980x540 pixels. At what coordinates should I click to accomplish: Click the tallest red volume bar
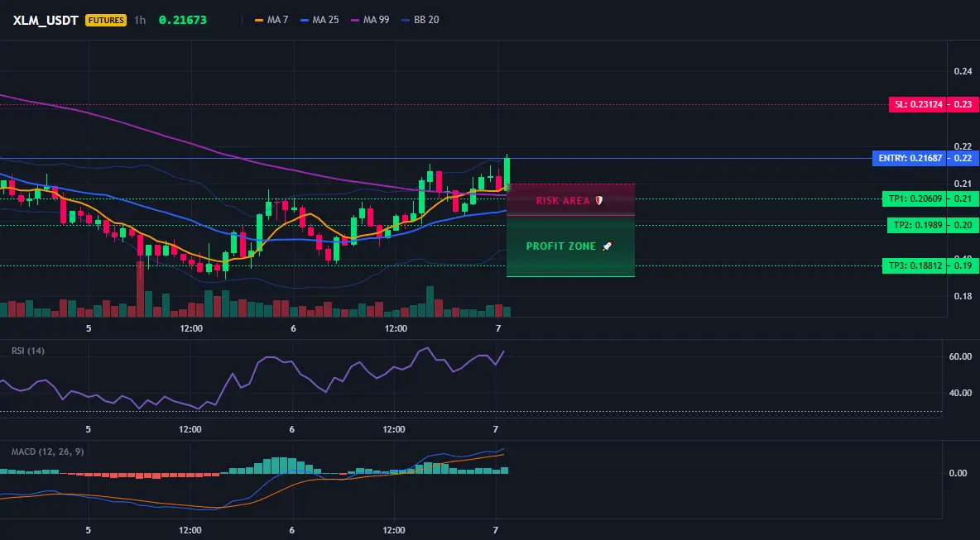pos(140,289)
